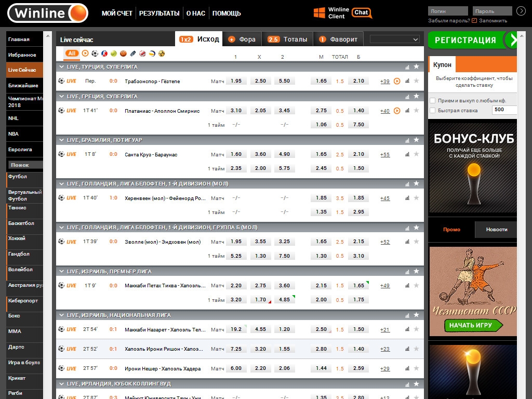Image resolution: width=532 pixels, height=399 pixels.
Task: Add Платаниас - Аполлон Смирнис to favorites
Action: [x=416, y=110]
